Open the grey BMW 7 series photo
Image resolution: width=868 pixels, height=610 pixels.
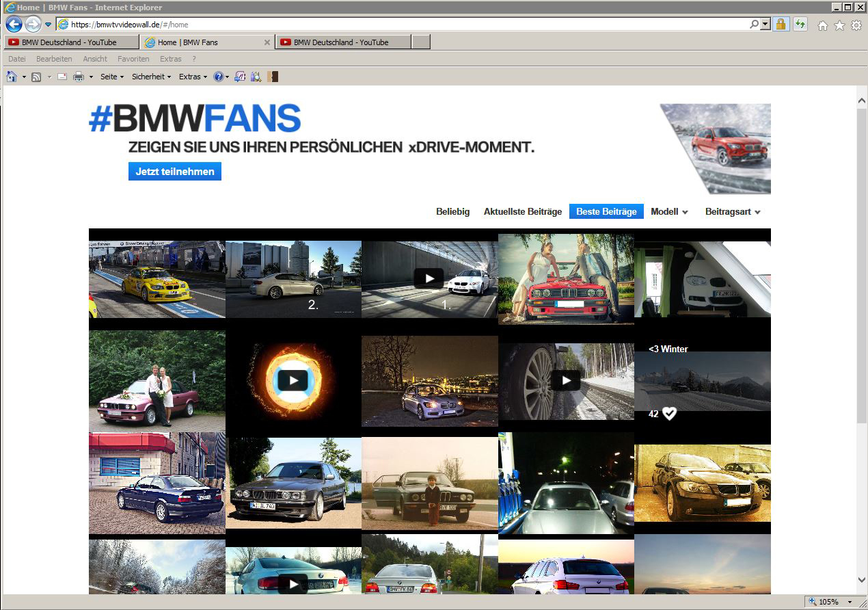(x=293, y=483)
